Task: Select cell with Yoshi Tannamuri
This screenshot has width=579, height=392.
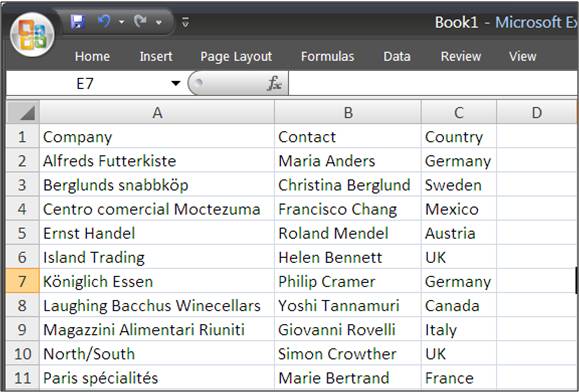Action: pyautogui.click(x=348, y=305)
